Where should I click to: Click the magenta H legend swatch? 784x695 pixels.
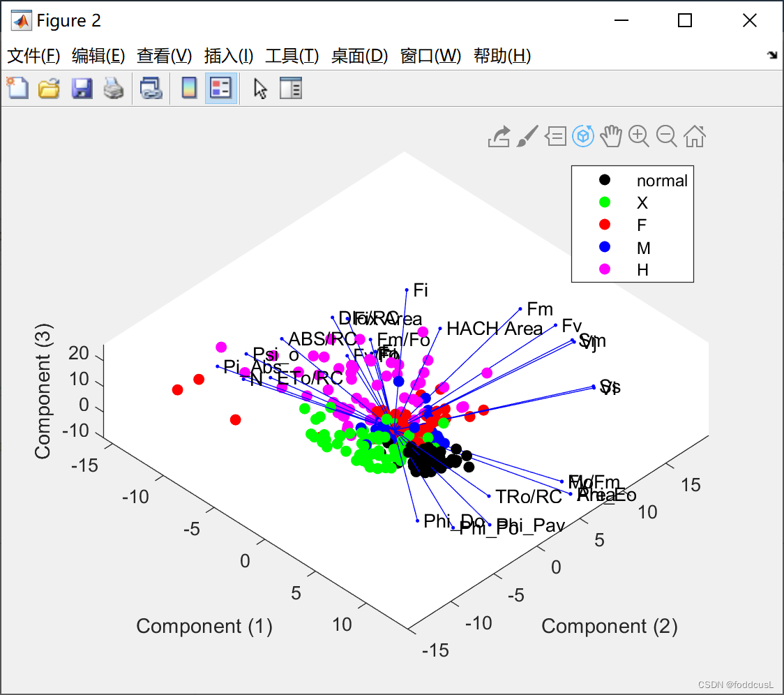coord(604,269)
